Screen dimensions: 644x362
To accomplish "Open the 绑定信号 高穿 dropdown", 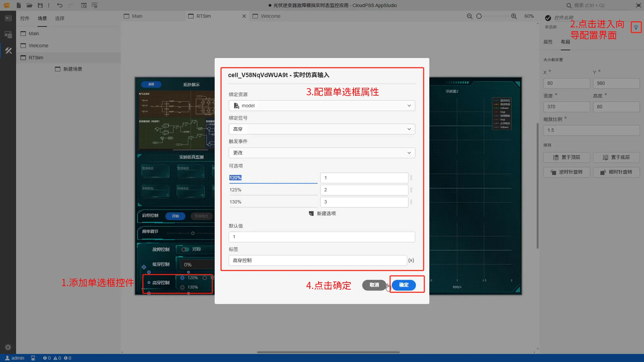I will pos(321,129).
